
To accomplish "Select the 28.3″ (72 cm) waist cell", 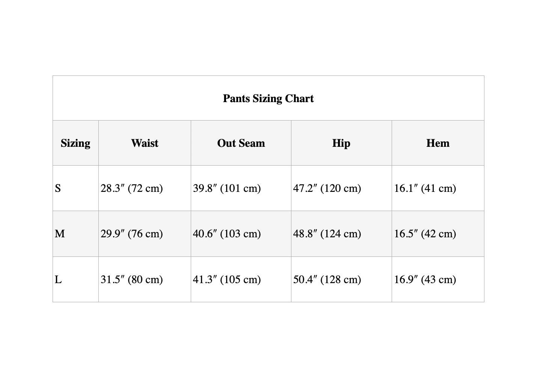I will click(145, 188).
